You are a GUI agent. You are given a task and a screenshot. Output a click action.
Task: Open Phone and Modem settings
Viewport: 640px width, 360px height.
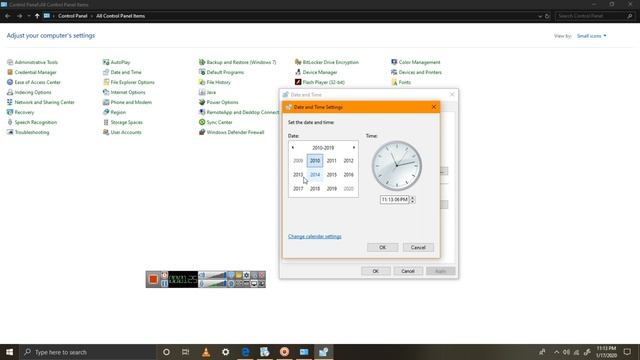coord(127,102)
